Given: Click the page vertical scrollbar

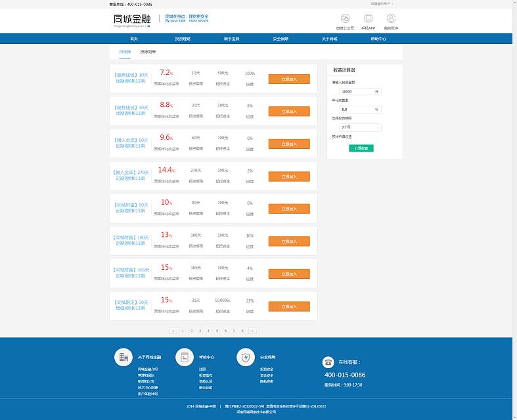Looking at the screenshot, I should click(514, 210).
